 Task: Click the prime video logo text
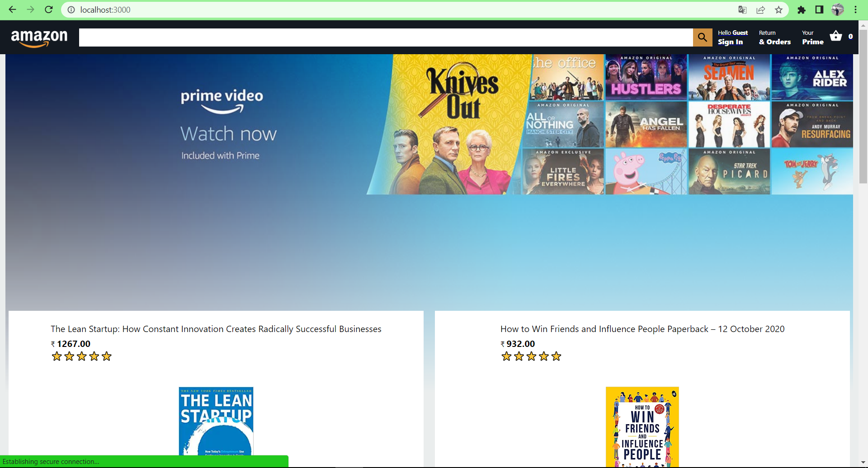[x=222, y=101]
